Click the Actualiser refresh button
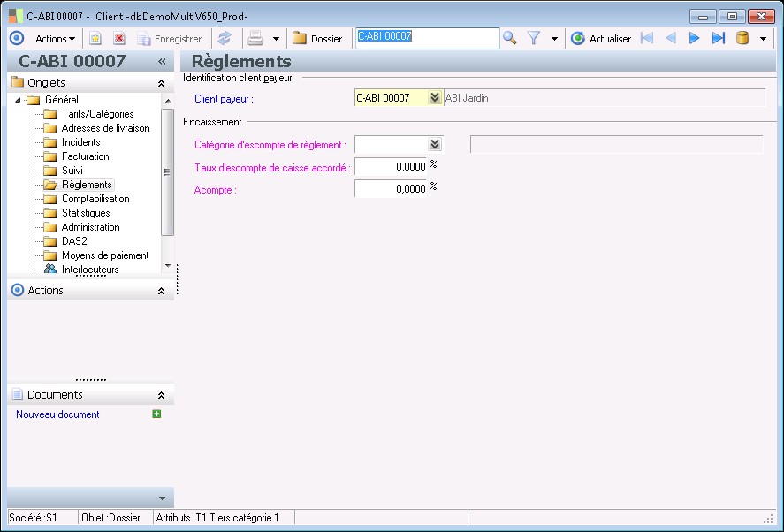Screen dimensions: 784x532 [601, 39]
